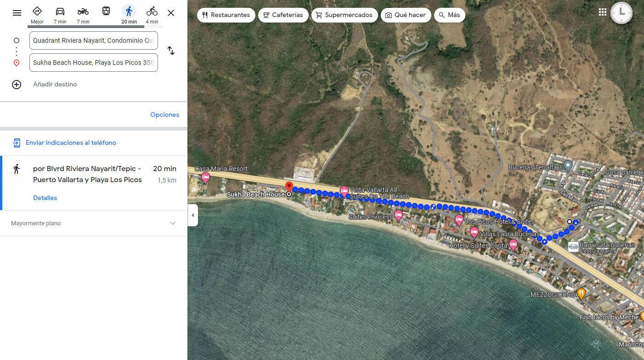Swap origin and destination points
Screen dimensions: 644x360
[x=171, y=51]
